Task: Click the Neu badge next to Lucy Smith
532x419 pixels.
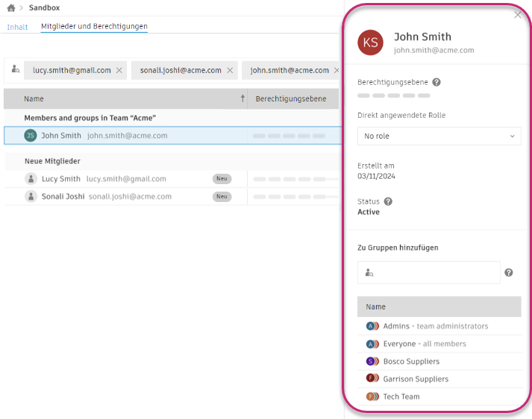Action: click(222, 179)
